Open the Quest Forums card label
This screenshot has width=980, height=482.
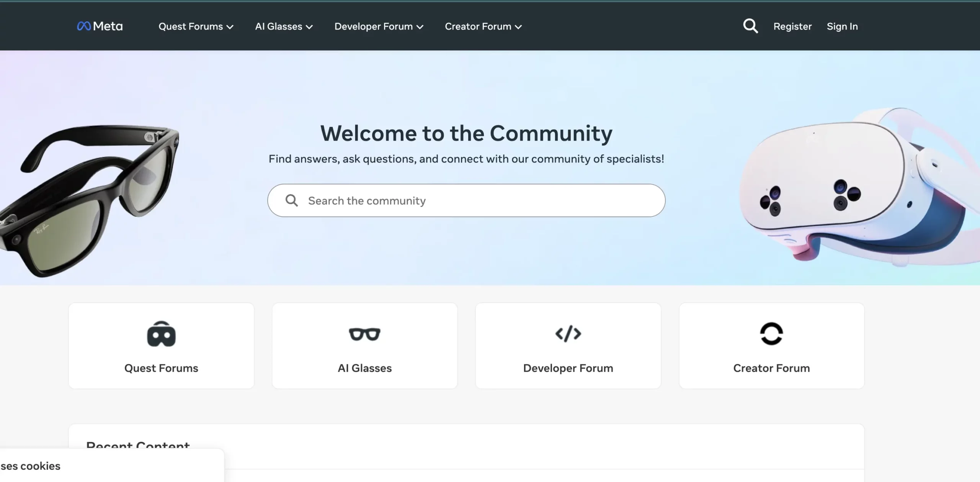tap(161, 368)
